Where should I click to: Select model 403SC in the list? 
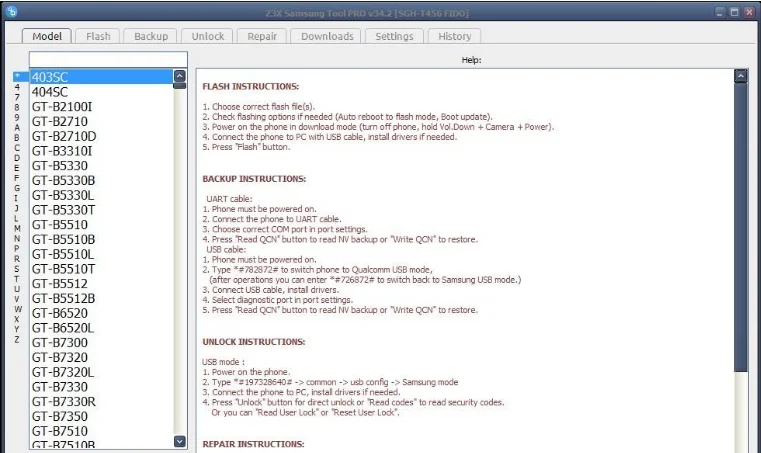pyautogui.click(x=101, y=77)
